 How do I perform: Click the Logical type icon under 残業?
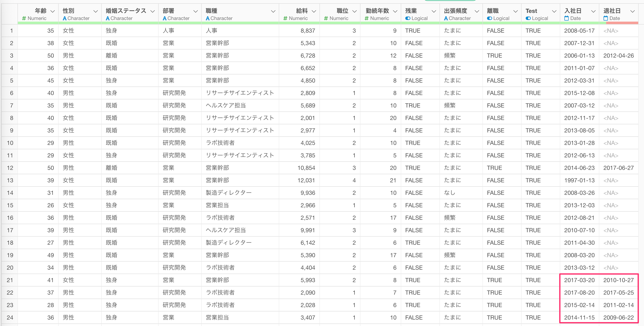click(408, 18)
